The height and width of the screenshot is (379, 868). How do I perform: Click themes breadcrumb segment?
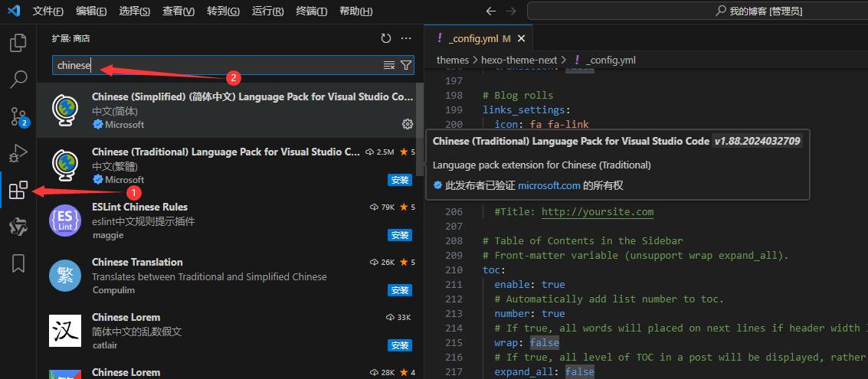tap(452, 60)
